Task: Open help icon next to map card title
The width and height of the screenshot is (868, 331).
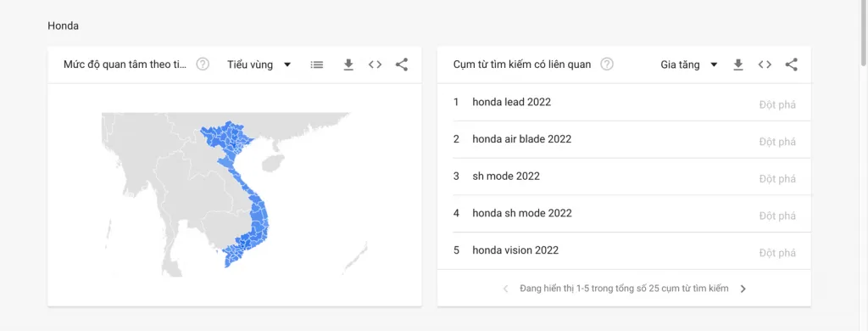Action: click(203, 65)
